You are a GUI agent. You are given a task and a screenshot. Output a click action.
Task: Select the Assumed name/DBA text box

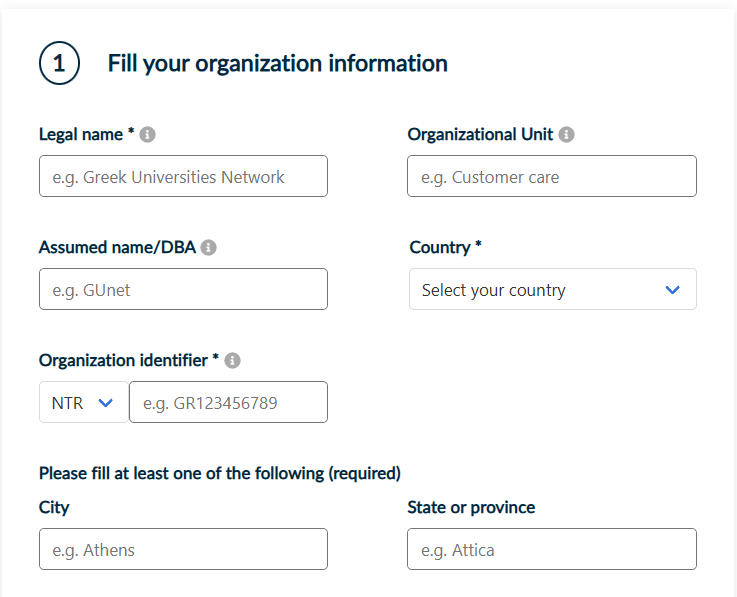coord(183,290)
